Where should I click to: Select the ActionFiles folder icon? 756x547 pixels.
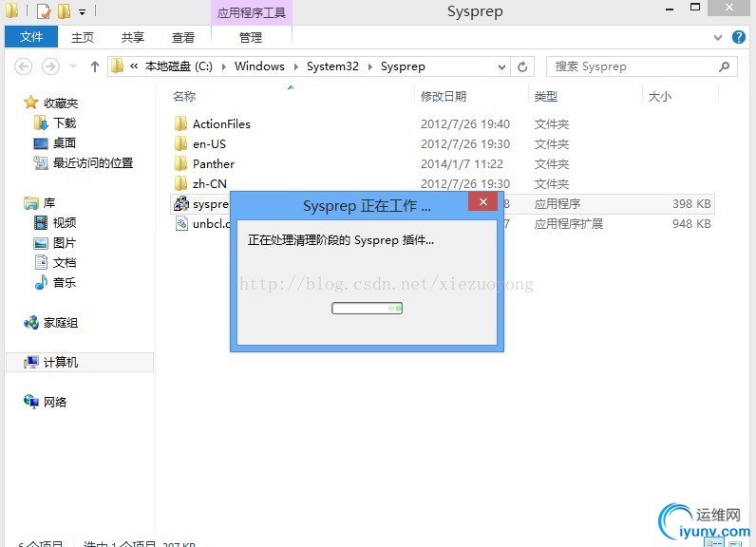tap(180, 123)
